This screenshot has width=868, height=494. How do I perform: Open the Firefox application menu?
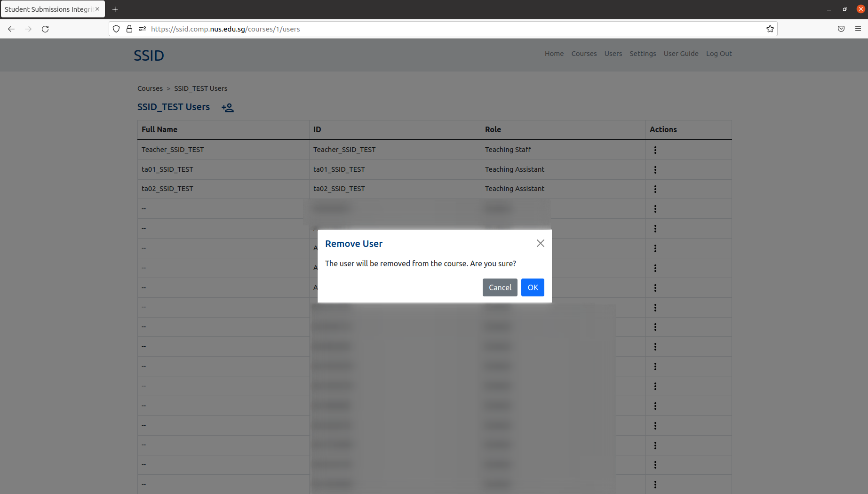(858, 29)
